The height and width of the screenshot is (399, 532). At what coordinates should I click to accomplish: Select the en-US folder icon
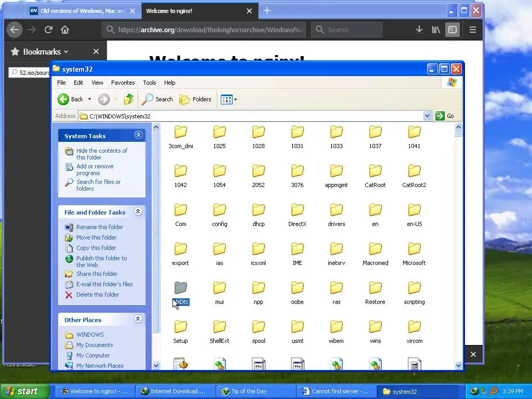pos(414,210)
